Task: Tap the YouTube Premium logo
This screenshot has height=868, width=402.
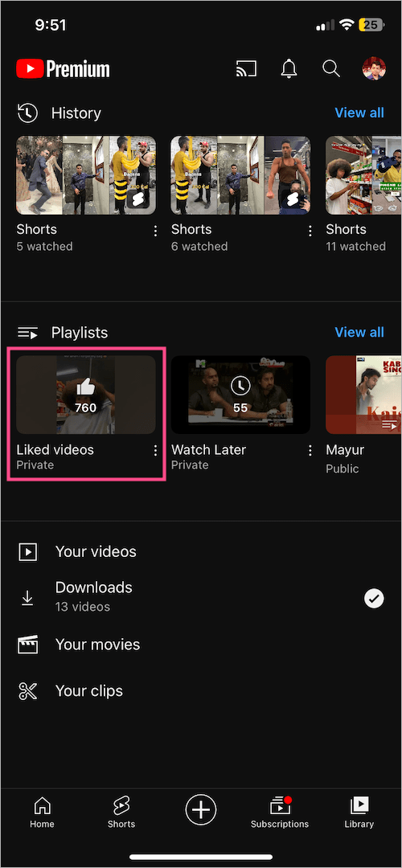Action: coord(64,69)
